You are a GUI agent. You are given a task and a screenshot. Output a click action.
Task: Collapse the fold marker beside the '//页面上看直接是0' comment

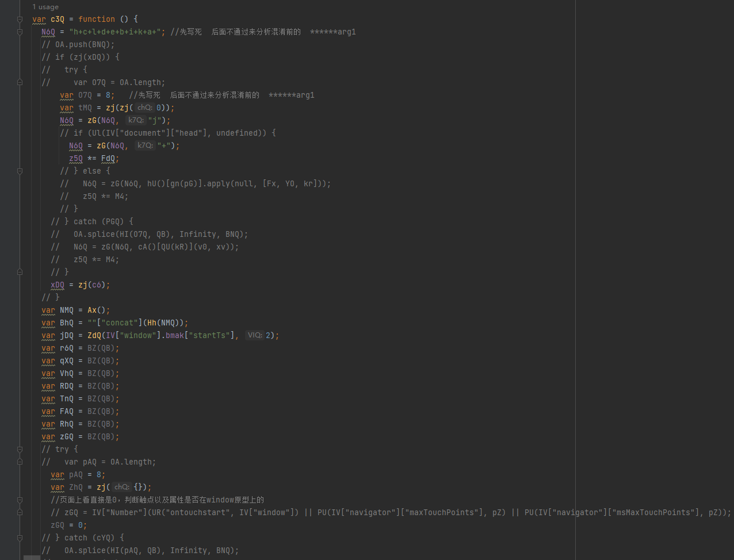coord(20,500)
